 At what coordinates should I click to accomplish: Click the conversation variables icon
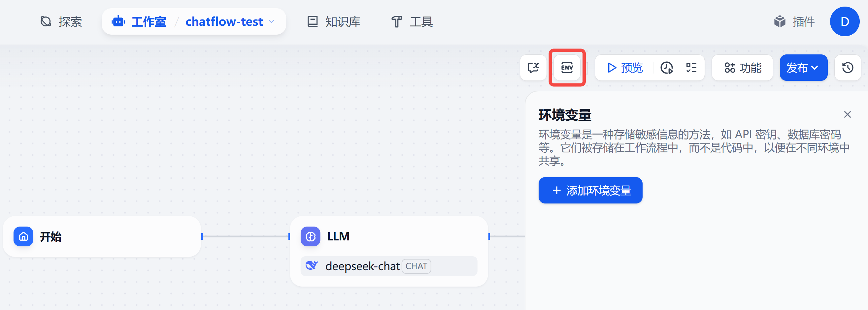pyautogui.click(x=533, y=68)
